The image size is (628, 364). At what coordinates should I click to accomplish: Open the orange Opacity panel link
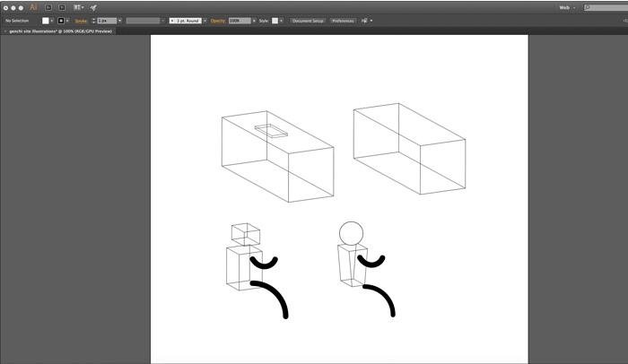click(x=218, y=21)
